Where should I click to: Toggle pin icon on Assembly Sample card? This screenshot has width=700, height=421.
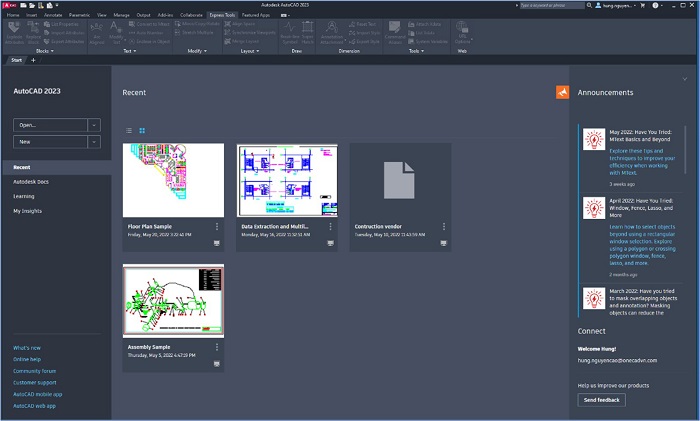[x=217, y=364]
